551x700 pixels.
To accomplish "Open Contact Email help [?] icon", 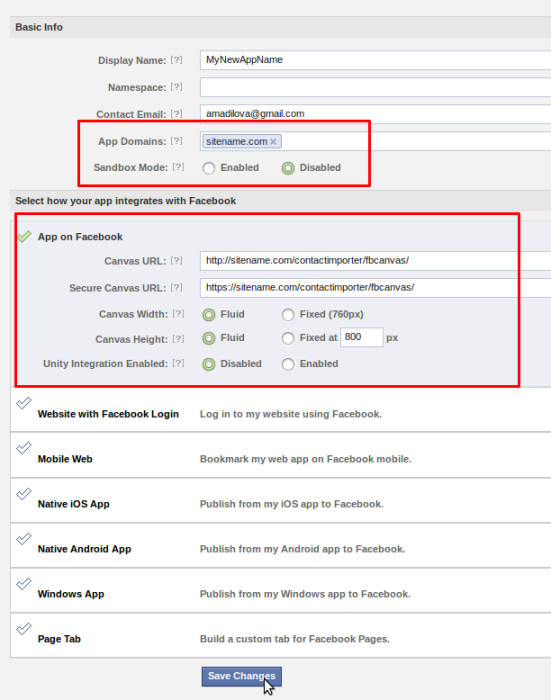I will click(x=176, y=114).
